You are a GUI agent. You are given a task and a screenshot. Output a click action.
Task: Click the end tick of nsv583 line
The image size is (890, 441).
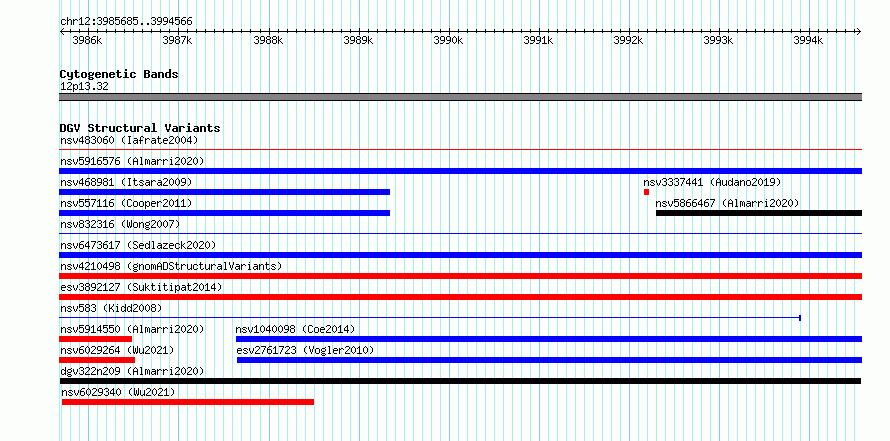(800, 318)
